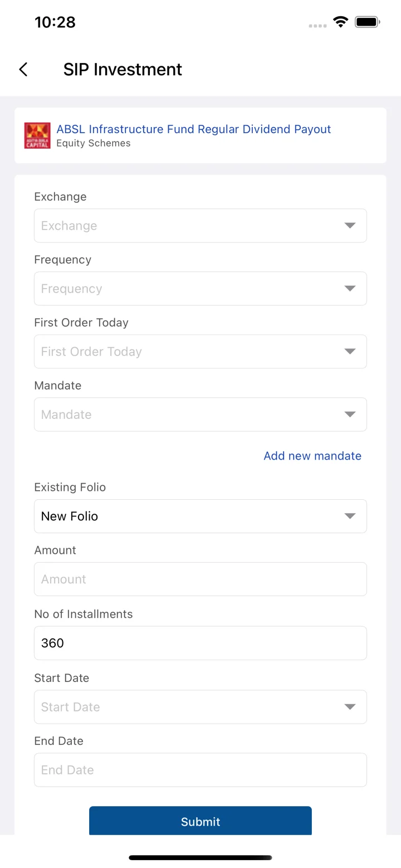401x868 pixels.
Task: Tap the Wi-Fi status icon
Action: point(340,22)
